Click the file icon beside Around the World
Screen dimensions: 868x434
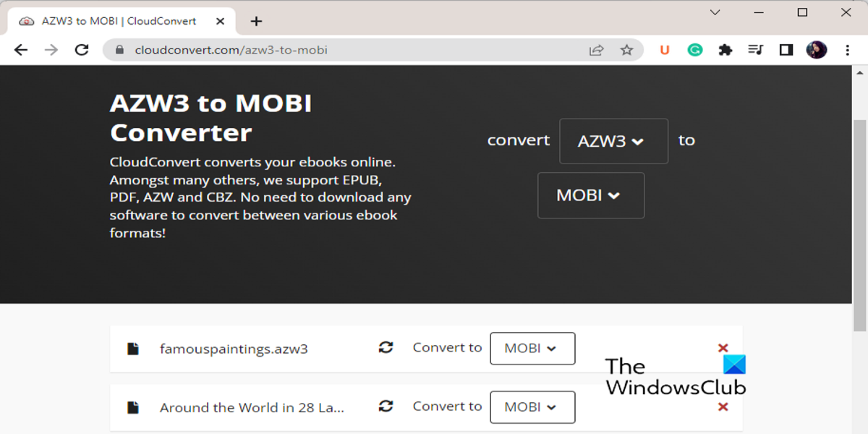pos(133,408)
